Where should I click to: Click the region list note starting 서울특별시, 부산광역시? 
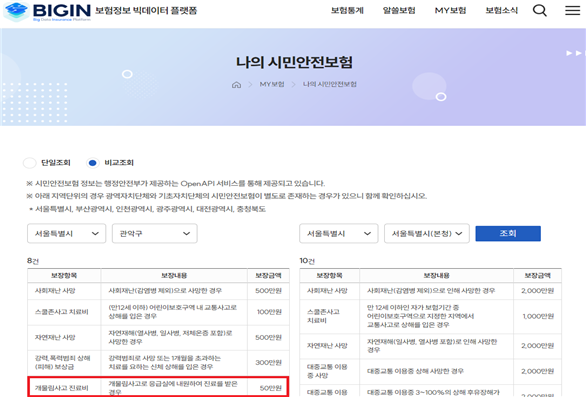(147, 209)
